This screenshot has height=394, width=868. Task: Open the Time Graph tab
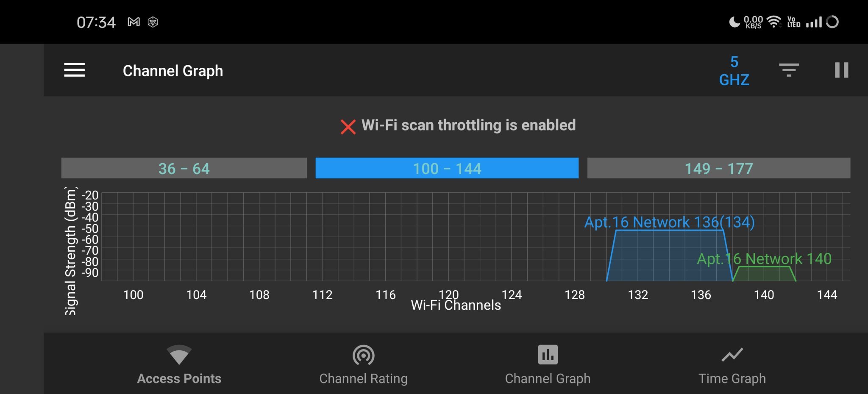(732, 364)
